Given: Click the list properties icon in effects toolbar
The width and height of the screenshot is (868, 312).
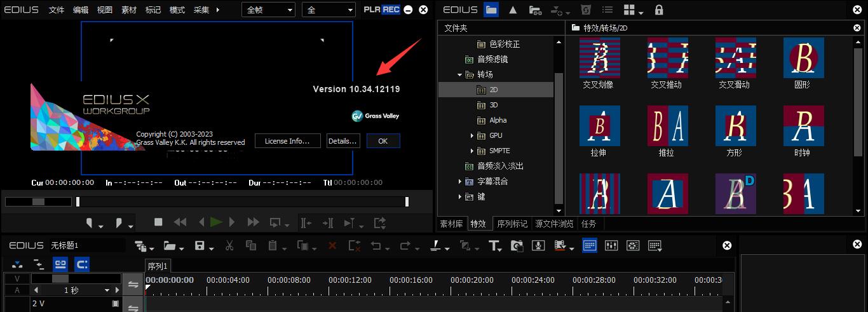Looking at the screenshot, I should click(607, 10).
